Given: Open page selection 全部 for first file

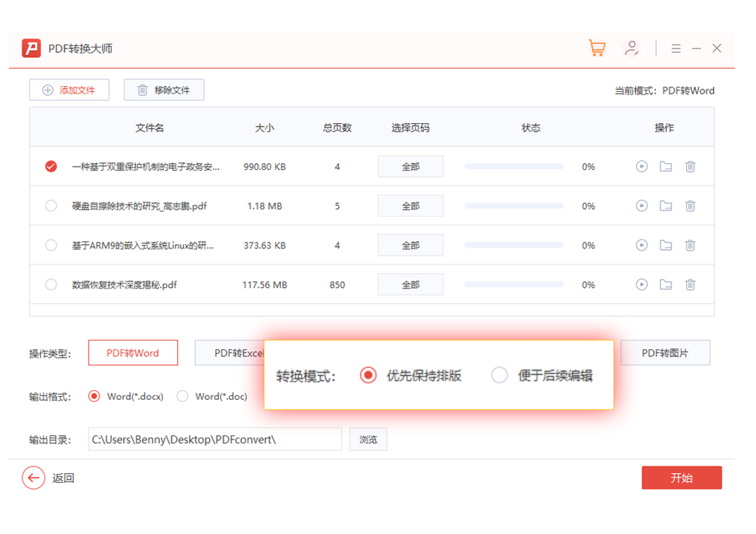Looking at the screenshot, I should [x=411, y=167].
